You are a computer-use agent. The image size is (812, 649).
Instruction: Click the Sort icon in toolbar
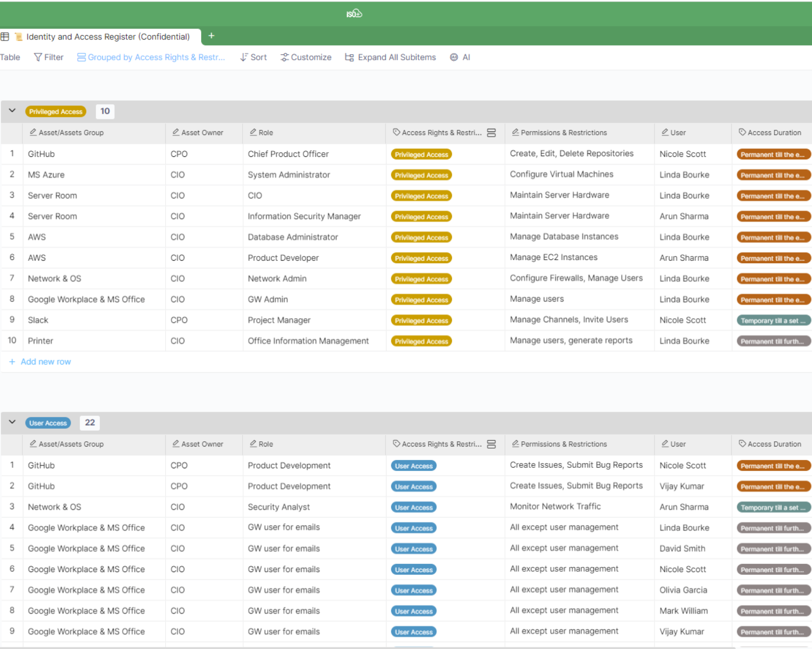[244, 57]
